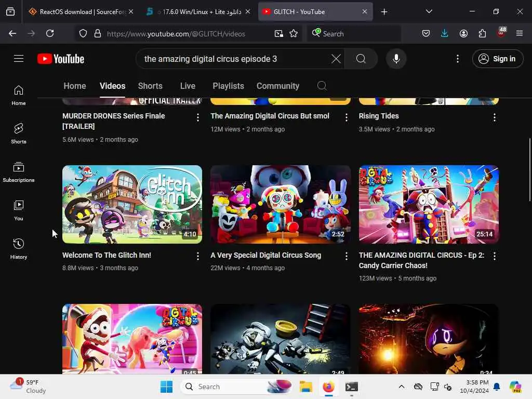The image size is (532, 399).
Task: Reload the page in Firefox
Action: click(50, 34)
